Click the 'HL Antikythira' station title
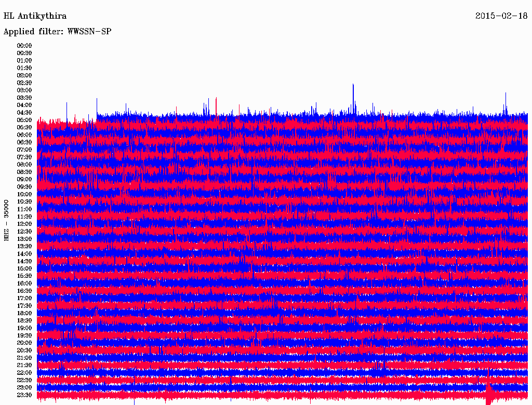532x405 pixels. 35,16
